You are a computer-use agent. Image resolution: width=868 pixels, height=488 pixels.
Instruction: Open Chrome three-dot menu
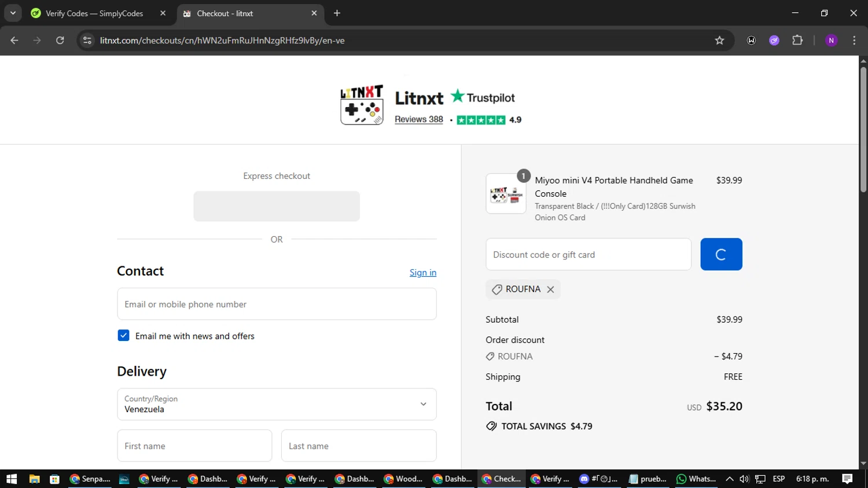tap(854, 41)
